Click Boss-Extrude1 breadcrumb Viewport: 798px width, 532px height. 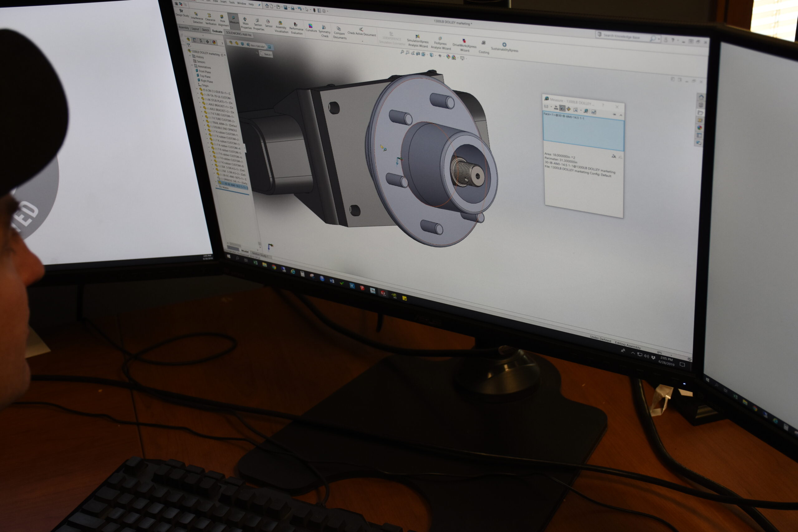[x=256, y=46]
